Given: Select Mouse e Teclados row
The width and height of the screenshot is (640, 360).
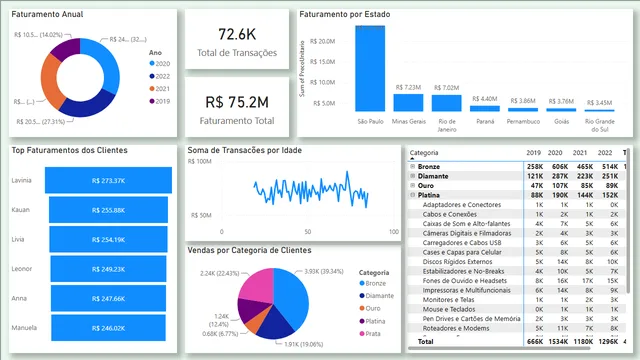Looking at the screenshot, I should (516, 309).
